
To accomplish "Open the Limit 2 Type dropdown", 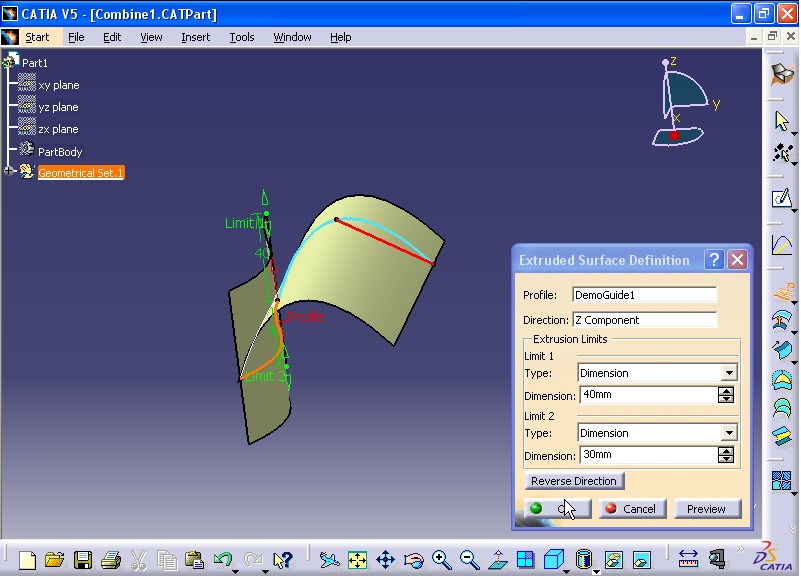I will pos(729,433).
